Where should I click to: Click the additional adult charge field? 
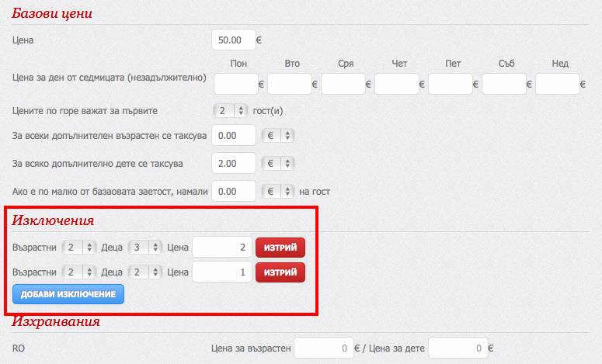click(x=234, y=135)
